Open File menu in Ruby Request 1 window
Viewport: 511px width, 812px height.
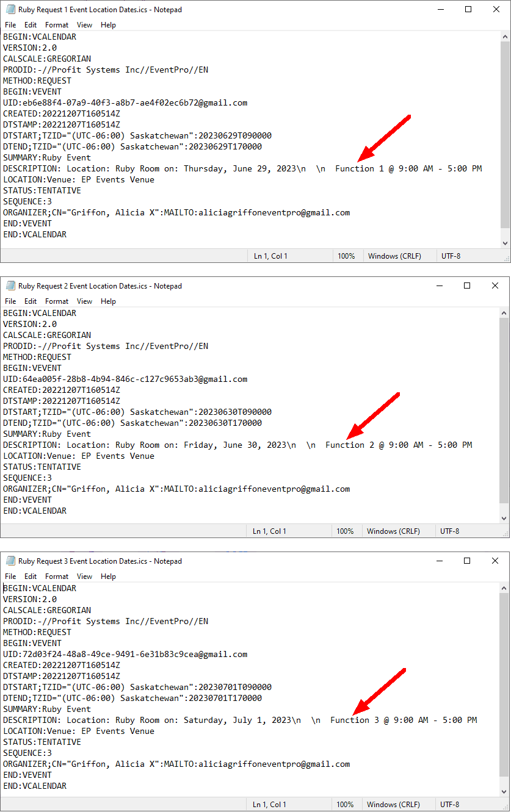pos(10,25)
